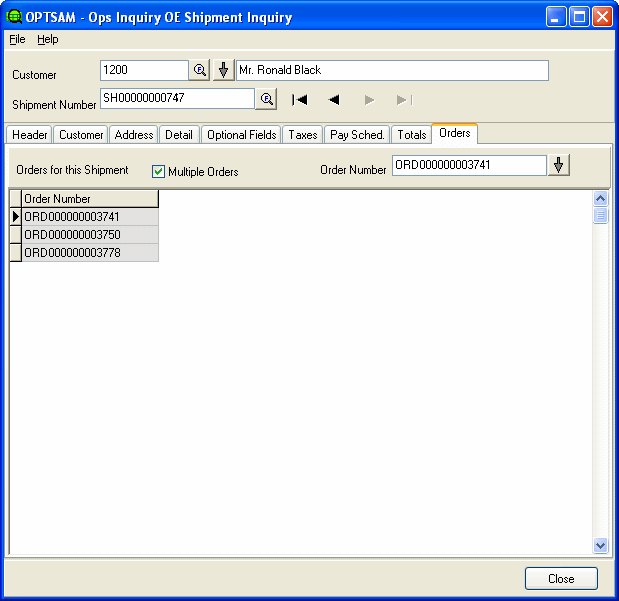The image size is (619, 601).
Task: Open the Help menu
Action: pos(48,39)
